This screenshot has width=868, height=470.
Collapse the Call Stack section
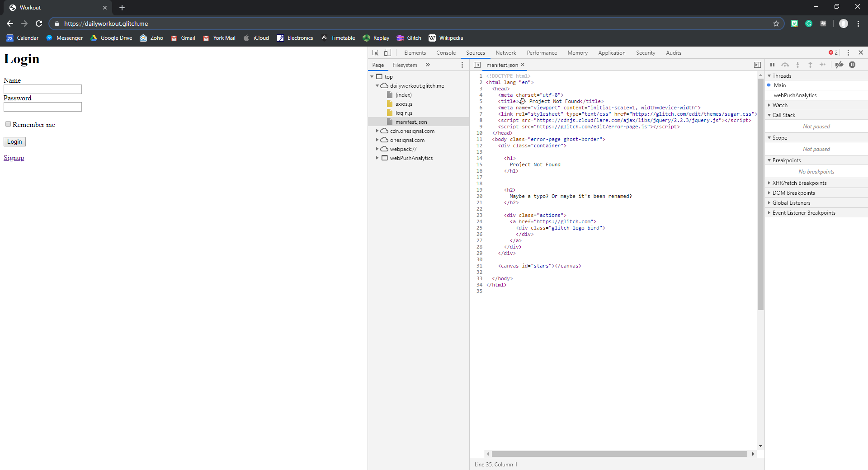coord(783,115)
